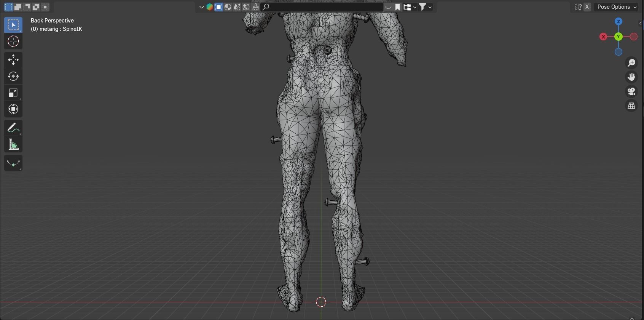Select the Annotate pencil tool
Screen dimensions: 644x320
pyautogui.click(x=13, y=128)
